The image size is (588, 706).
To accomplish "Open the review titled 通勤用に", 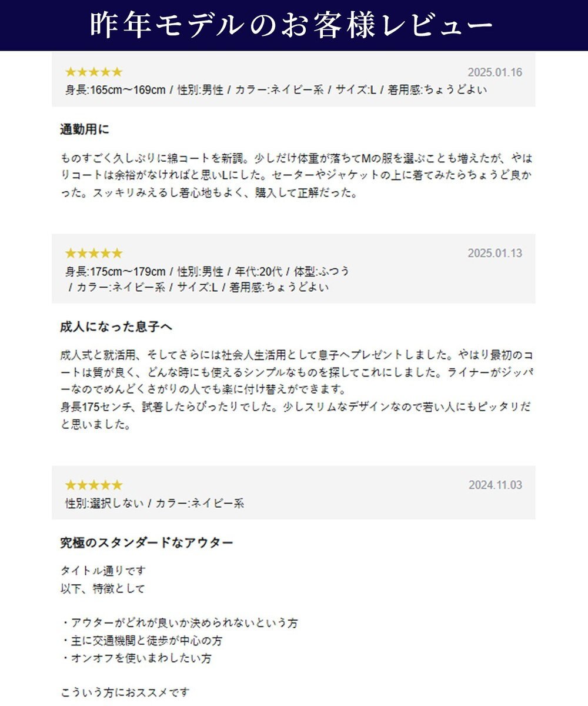I will point(85,129).
